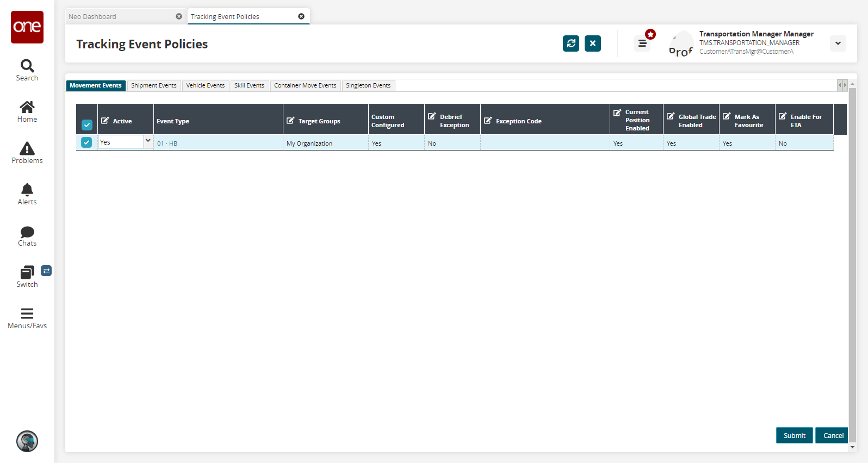
Task: Open the Active Yes dropdown arrow
Action: pyautogui.click(x=148, y=141)
